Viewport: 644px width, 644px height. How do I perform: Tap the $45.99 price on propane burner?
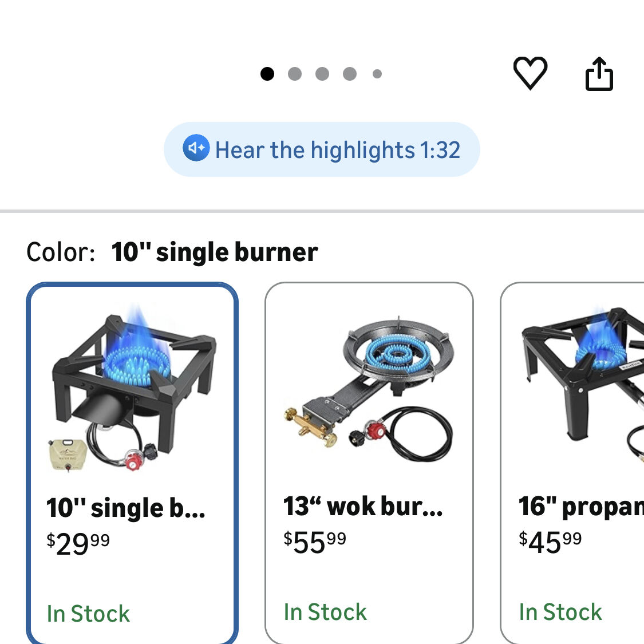point(550,542)
